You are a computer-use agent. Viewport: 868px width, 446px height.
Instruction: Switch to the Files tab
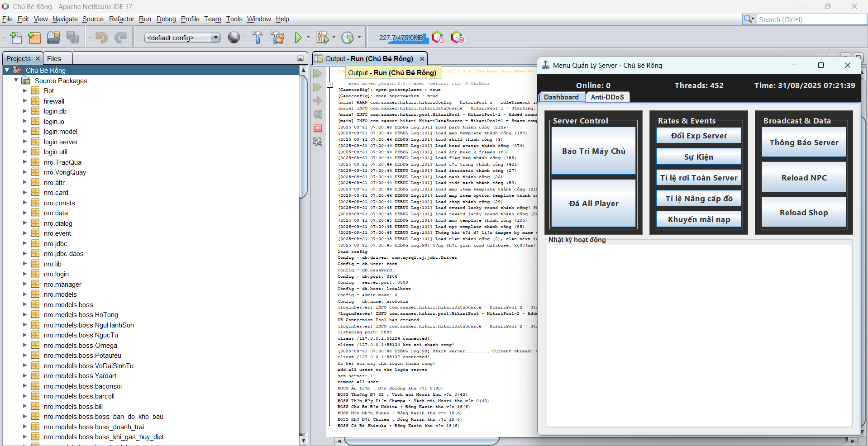coord(54,59)
